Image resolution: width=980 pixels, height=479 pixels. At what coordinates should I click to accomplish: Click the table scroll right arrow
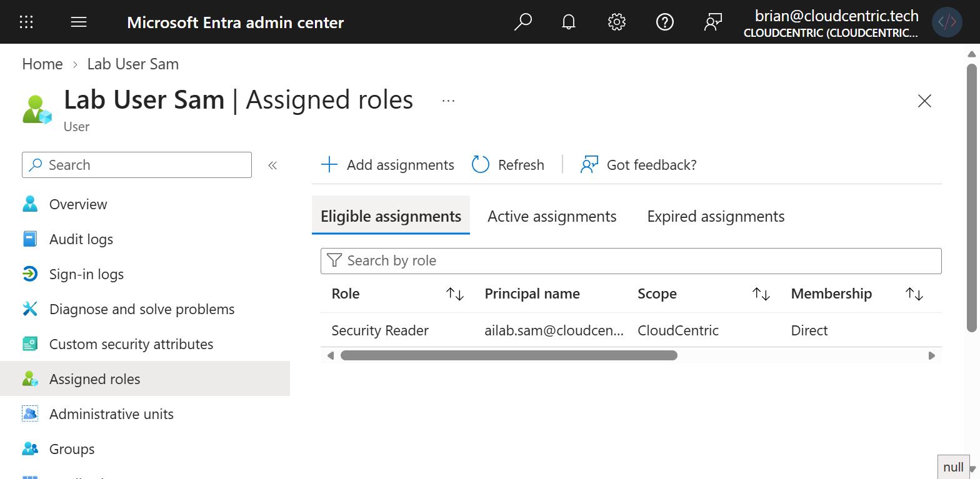click(931, 355)
